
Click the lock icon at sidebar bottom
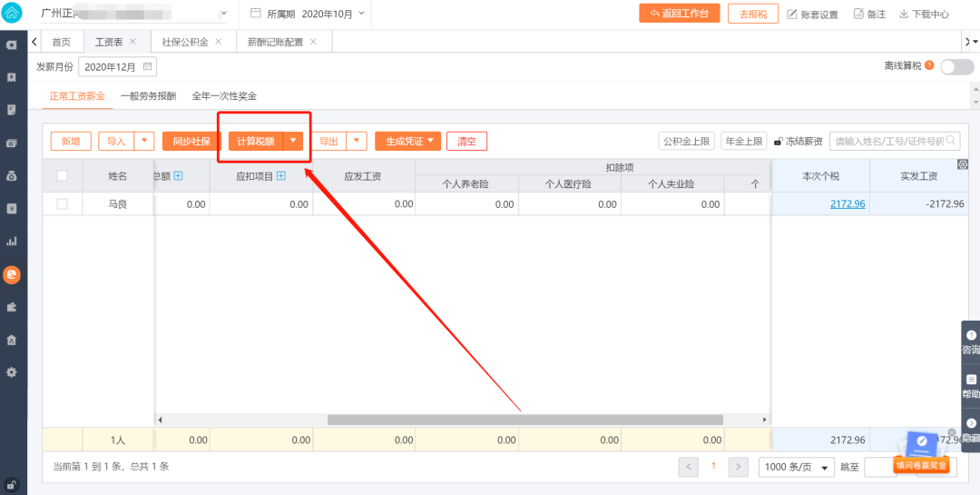click(11, 484)
